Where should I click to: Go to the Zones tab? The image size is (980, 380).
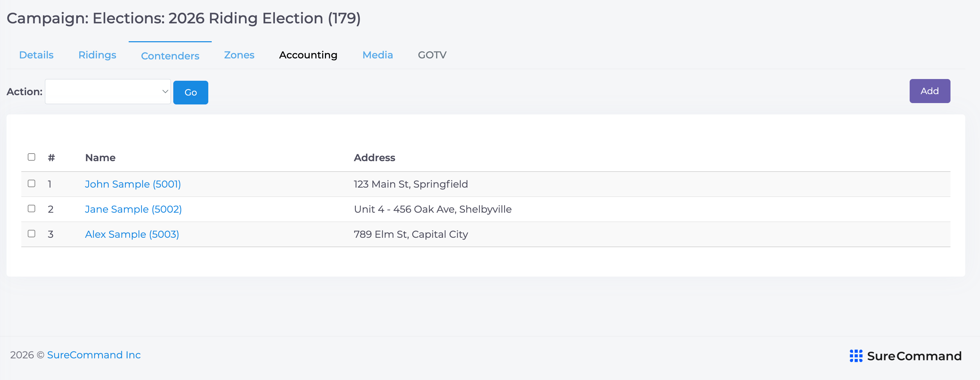pyautogui.click(x=239, y=55)
